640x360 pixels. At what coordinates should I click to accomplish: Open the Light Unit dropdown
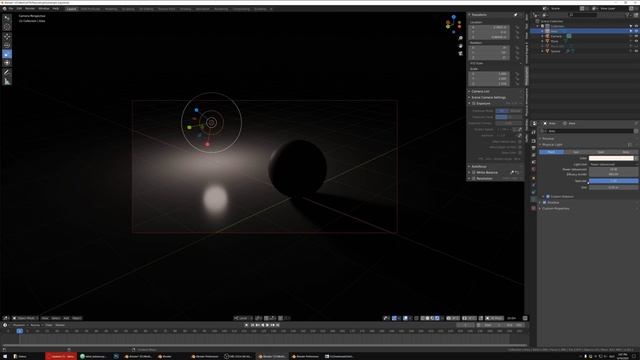click(613, 164)
